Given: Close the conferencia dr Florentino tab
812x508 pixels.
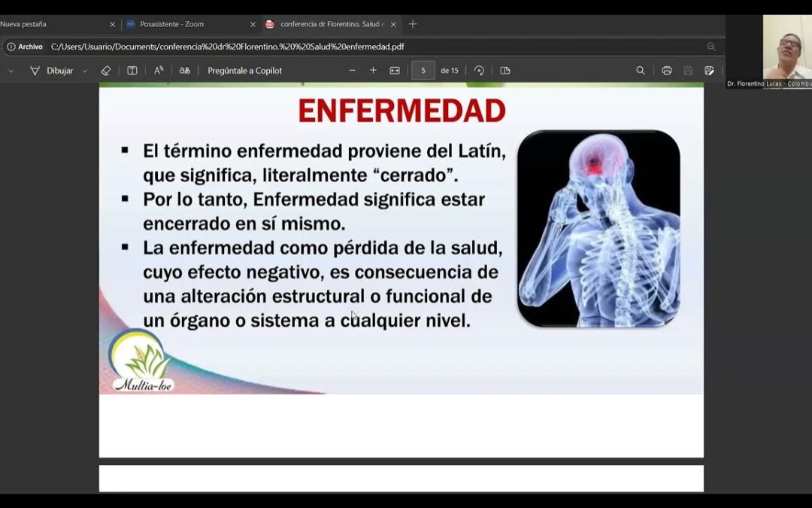Looking at the screenshot, I should [x=393, y=24].
